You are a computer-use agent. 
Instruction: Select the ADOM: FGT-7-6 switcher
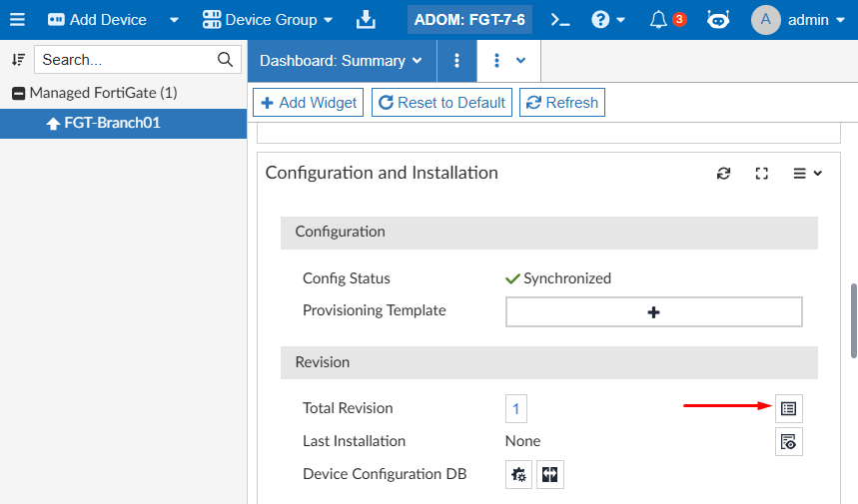coord(469,20)
